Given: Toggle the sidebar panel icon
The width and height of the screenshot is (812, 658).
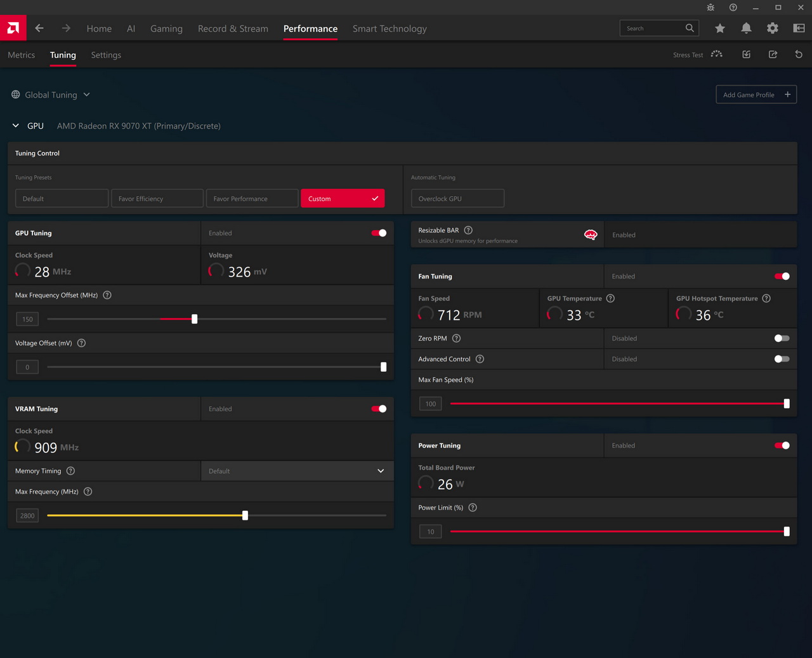Looking at the screenshot, I should pyautogui.click(x=799, y=28).
